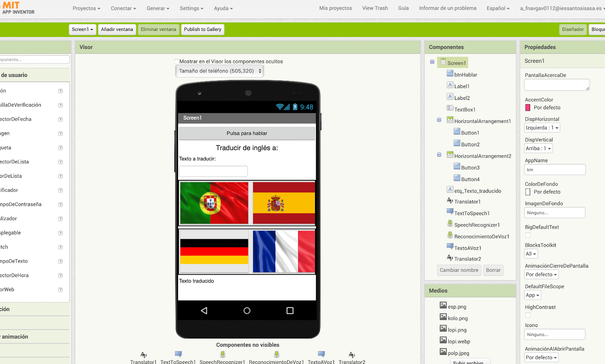Open the Generar menu
Image resolution: width=605 pixels, height=364 pixels.
158,8
